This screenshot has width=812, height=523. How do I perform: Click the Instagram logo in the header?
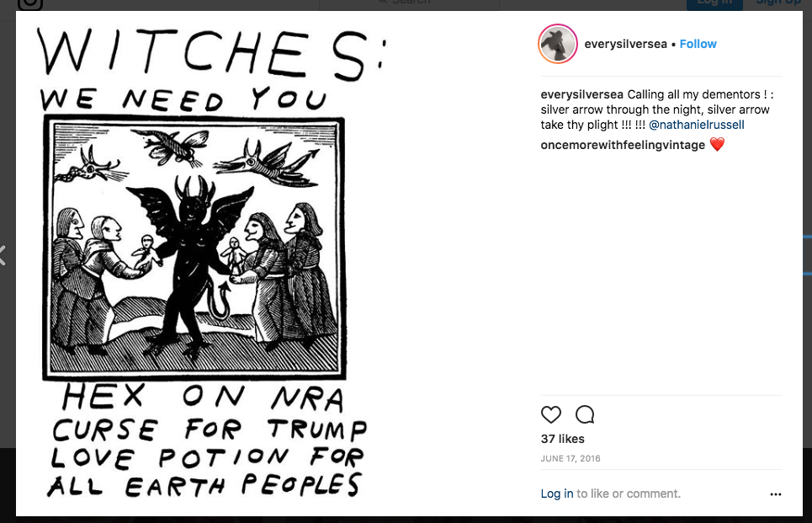(30, 3)
